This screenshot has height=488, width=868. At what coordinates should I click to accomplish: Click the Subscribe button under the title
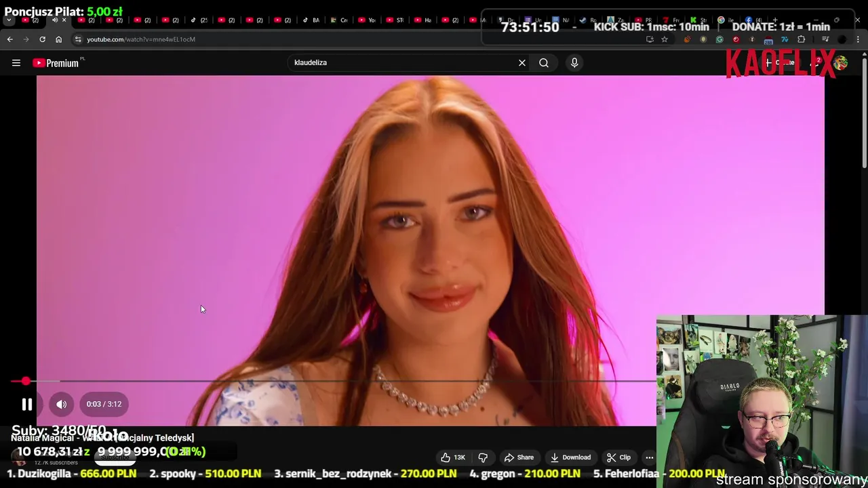(x=115, y=457)
